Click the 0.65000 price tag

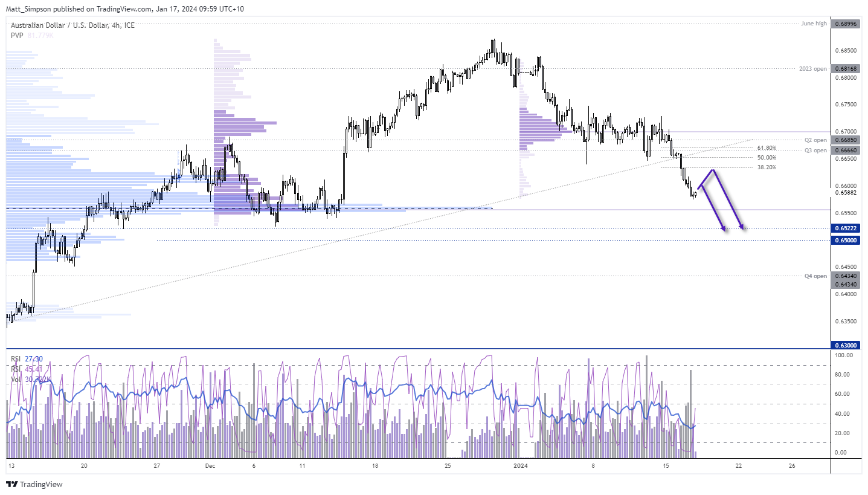click(847, 240)
